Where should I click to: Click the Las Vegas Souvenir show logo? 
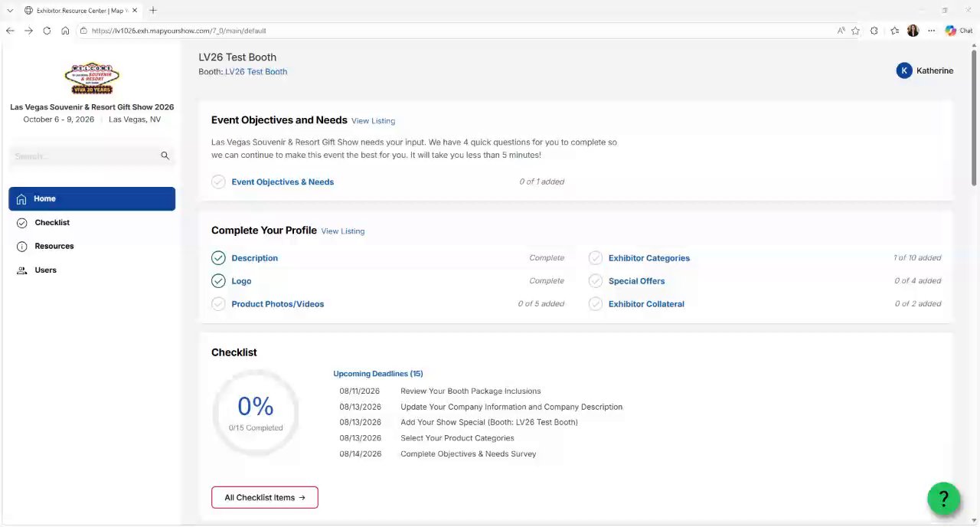pyautogui.click(x=92, y=78)
